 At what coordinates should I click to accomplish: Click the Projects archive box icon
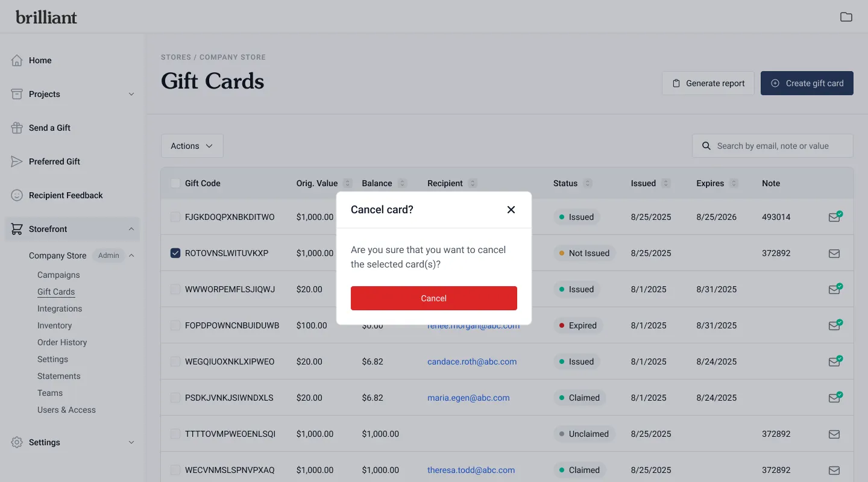point(17,94)
